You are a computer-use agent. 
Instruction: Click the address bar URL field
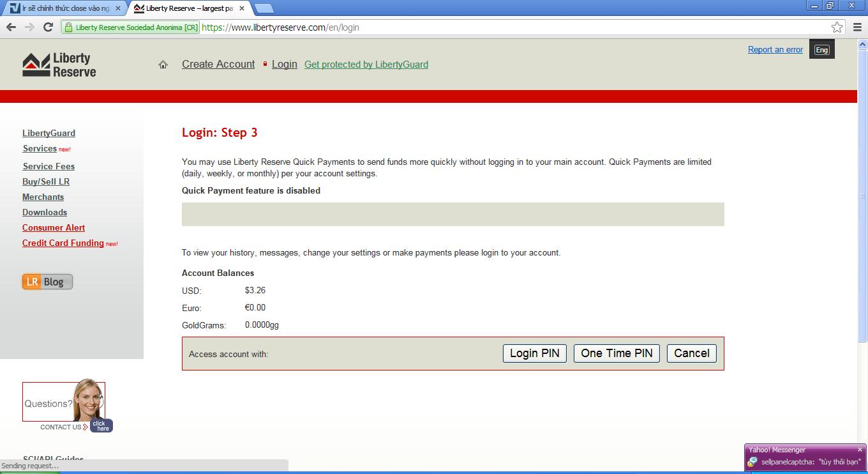coord(514,27)
